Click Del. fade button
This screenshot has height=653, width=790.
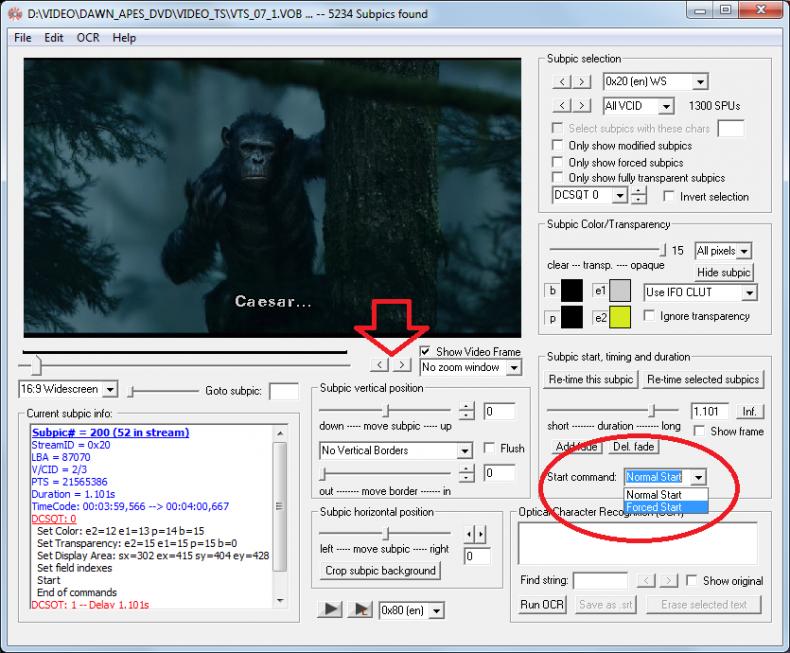point(633,446)
